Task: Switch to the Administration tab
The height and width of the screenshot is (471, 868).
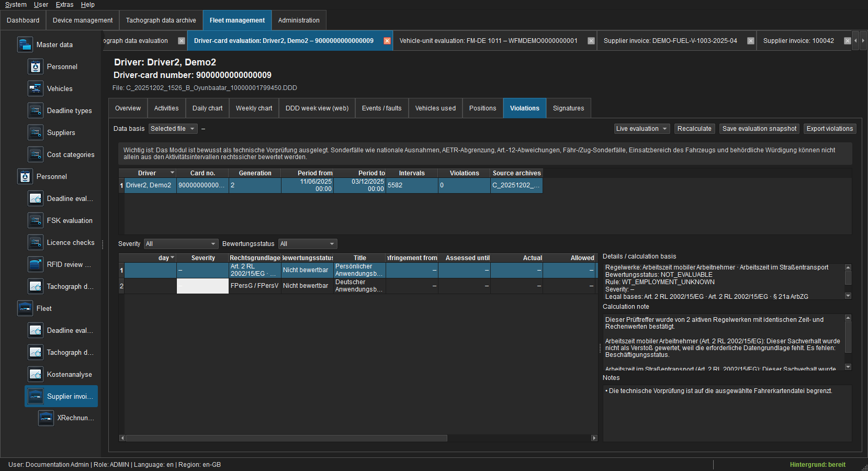Action: [x=299, y=20]
